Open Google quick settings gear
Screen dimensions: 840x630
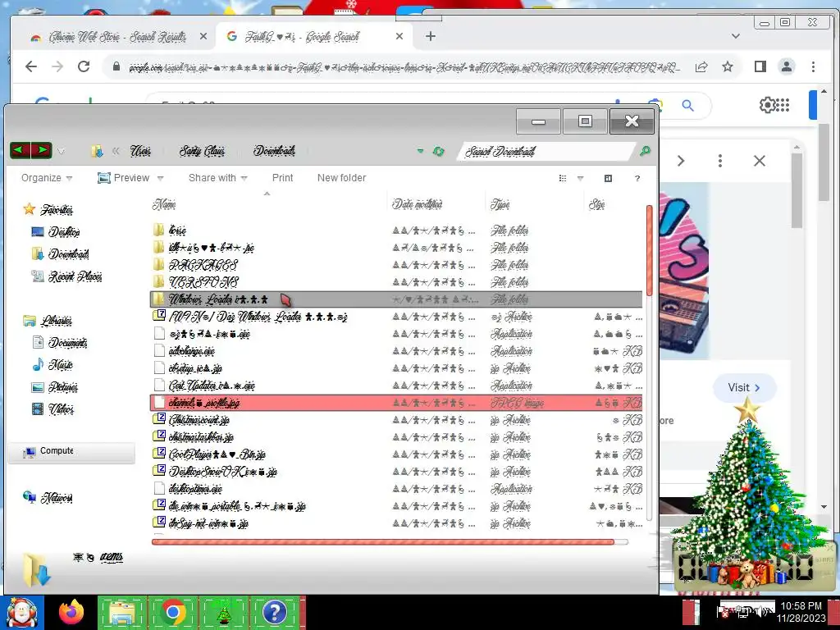(767, 105)
